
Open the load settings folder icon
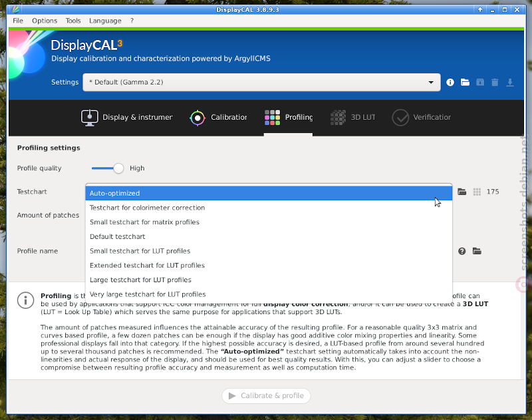tap(465, 82)
